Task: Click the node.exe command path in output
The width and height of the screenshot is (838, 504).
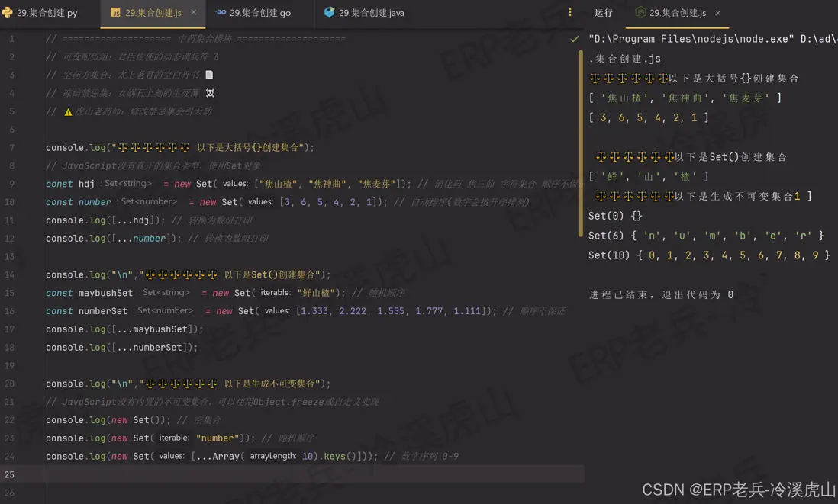Action: point(690,39)
